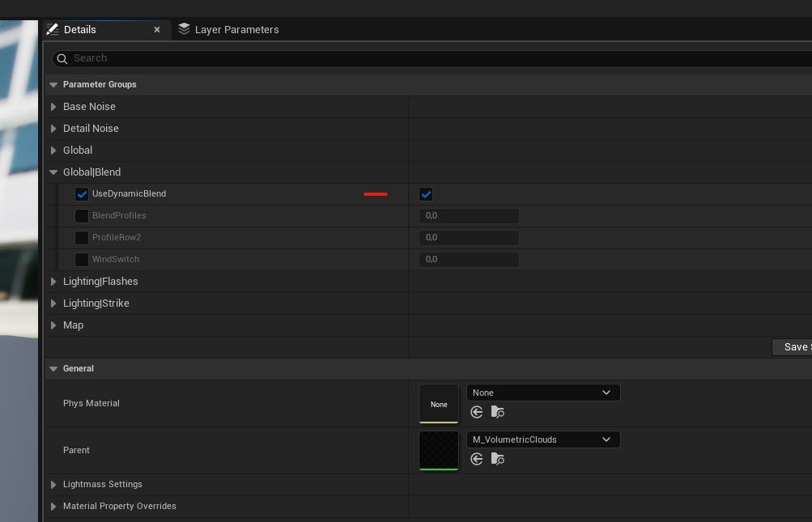Use selected asset for Phys Material
This screenshot has height=522, width=812.
click(x=476, y=412)
